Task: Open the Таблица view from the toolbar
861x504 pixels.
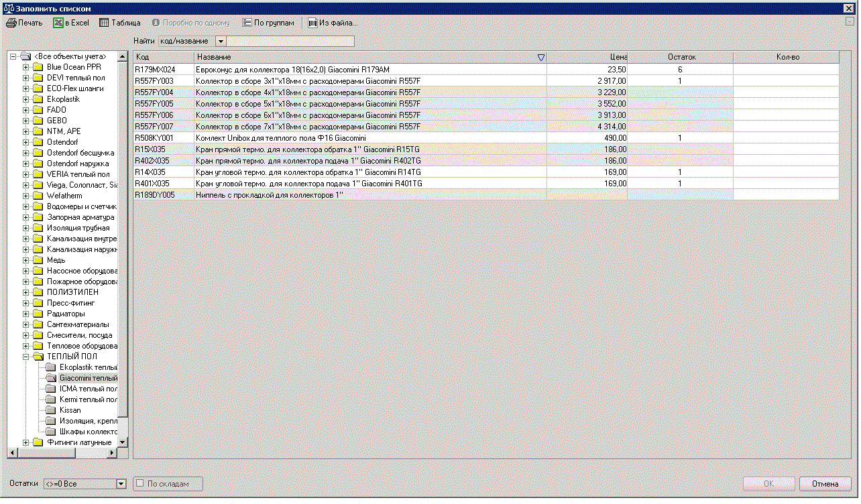Action: tap(120, 23)
